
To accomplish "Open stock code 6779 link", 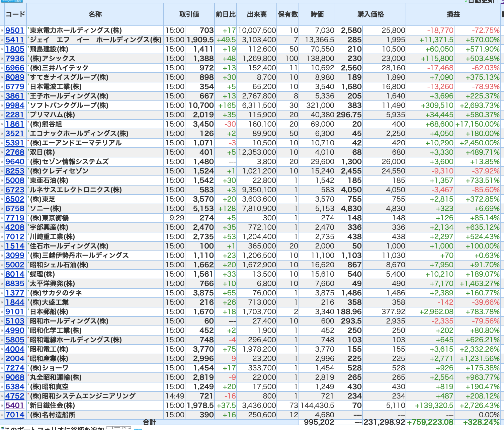I will click(x=15, y=87).
